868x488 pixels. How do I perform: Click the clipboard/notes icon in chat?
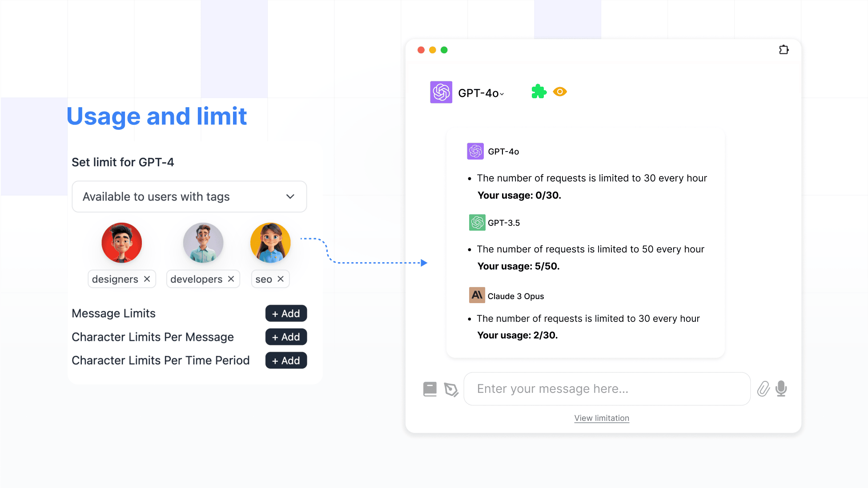[430, 389]
